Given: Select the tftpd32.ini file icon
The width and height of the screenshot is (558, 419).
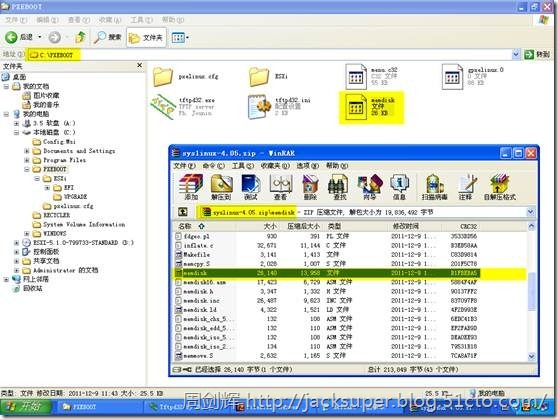Looking at the screenshot, I should pos(259,106).
